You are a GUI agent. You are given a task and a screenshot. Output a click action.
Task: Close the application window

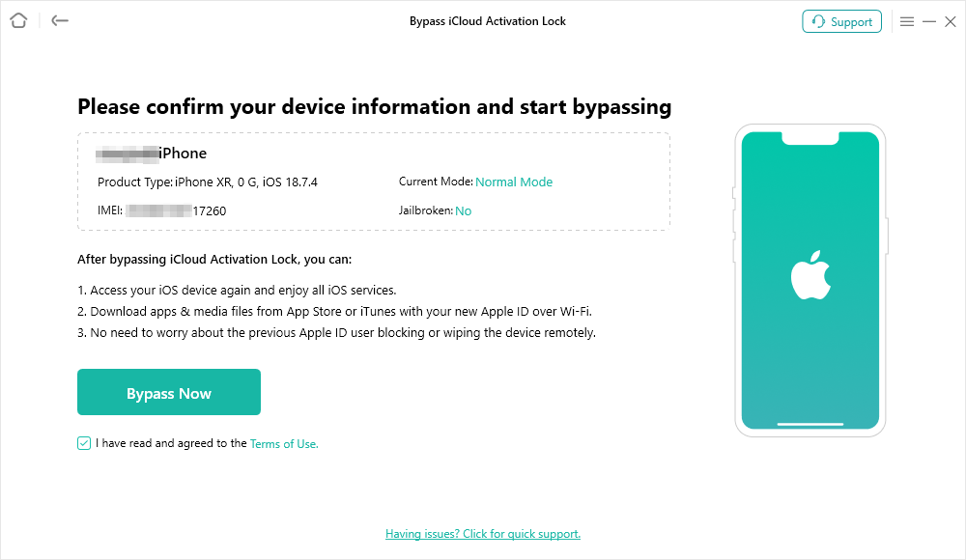(951, 21)
